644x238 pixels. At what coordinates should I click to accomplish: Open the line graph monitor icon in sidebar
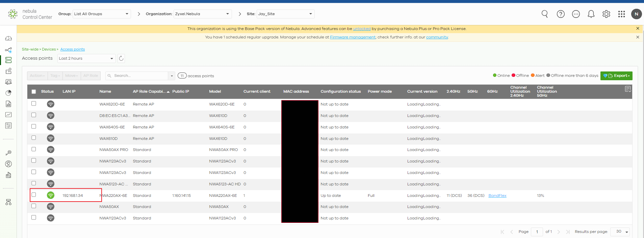pyautogui.click(x=8, y=115)
